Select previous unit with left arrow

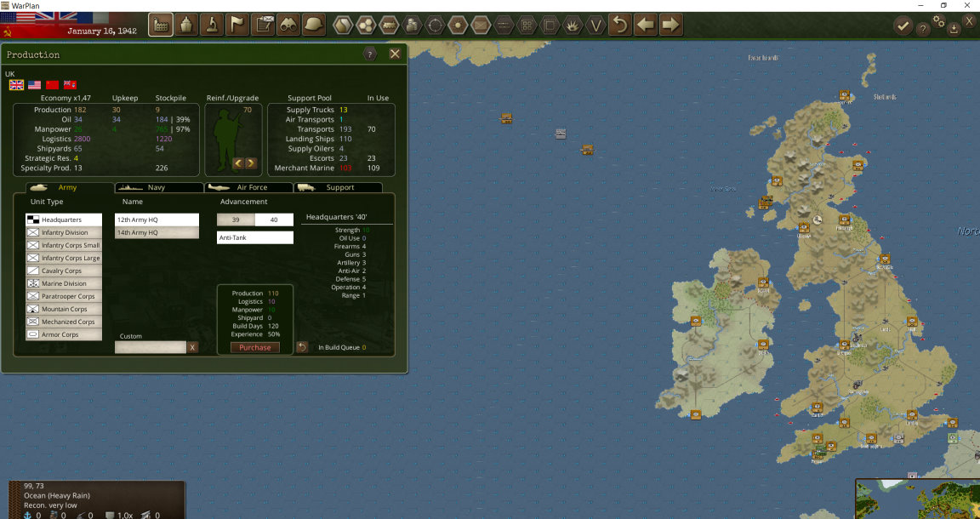(x=646, y=25)
